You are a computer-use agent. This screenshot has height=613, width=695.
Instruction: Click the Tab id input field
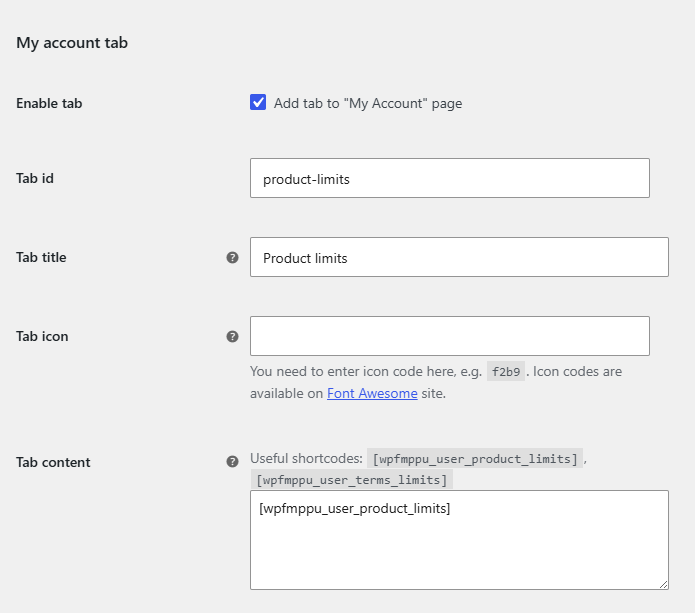tap(450, 178)
